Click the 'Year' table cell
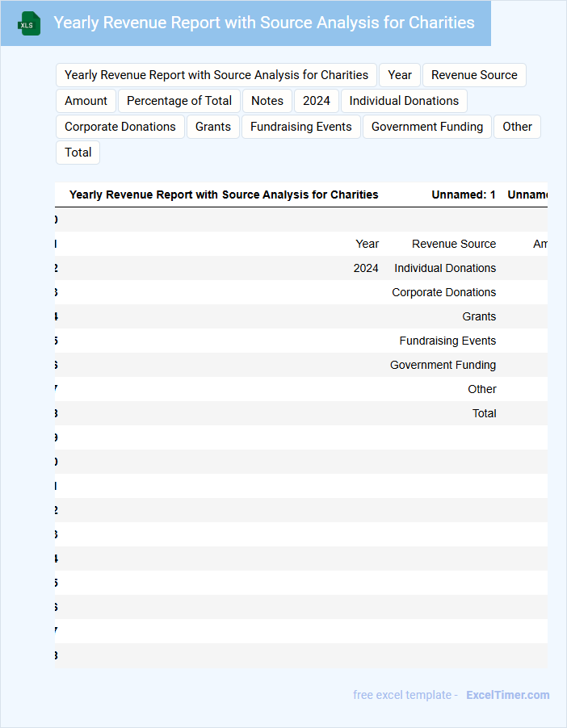 coord(367,244)
